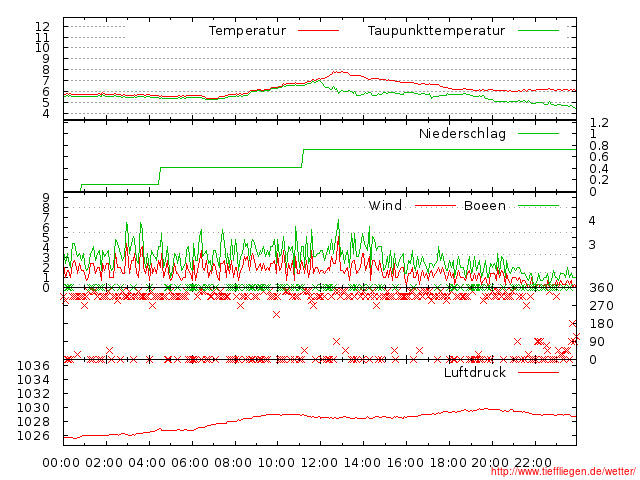Open the tieffliegen.de/wetter link
Viewport: 640px width, 480px height.
[x=563, y=471]
